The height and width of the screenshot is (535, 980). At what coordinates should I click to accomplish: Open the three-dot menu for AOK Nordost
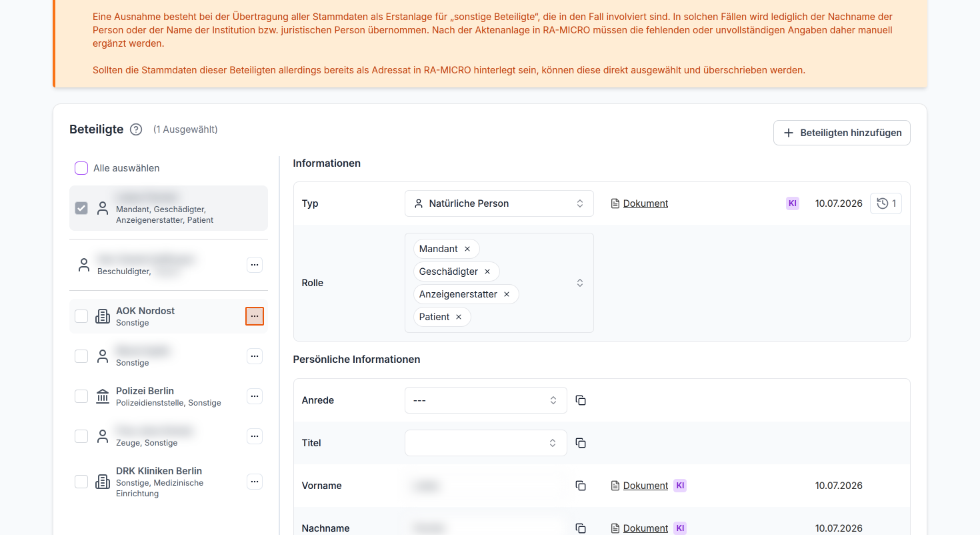tap(255, 316)
